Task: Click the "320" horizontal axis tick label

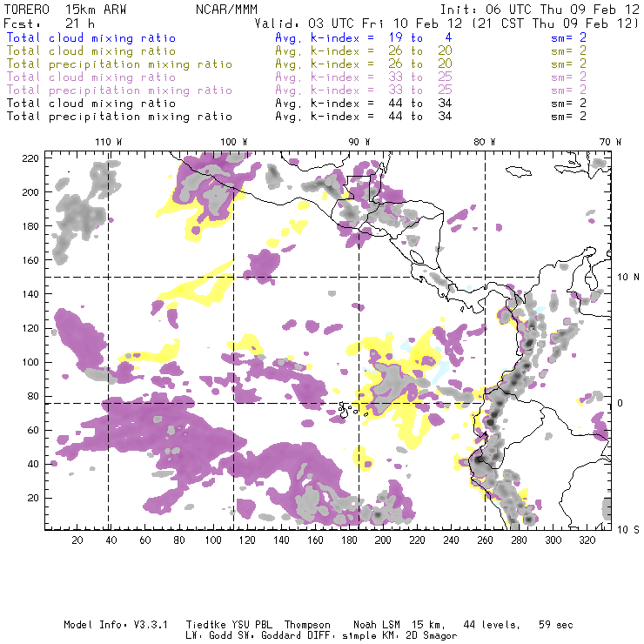Action: click(x=587, y=540)
